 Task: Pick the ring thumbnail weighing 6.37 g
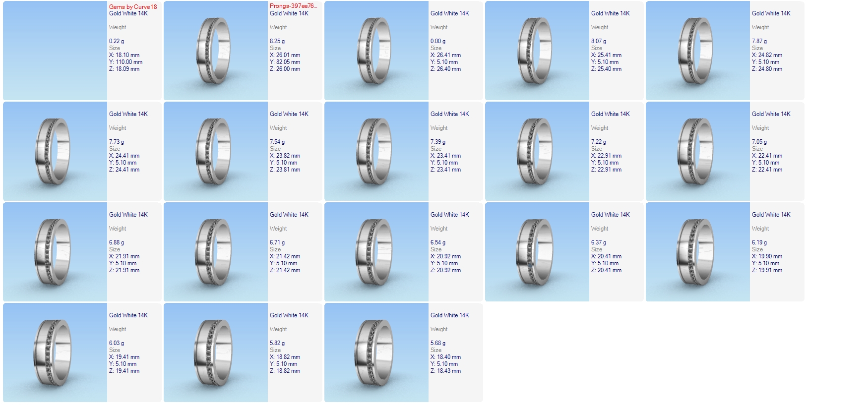pyautogui.click(x=537, y=252)
